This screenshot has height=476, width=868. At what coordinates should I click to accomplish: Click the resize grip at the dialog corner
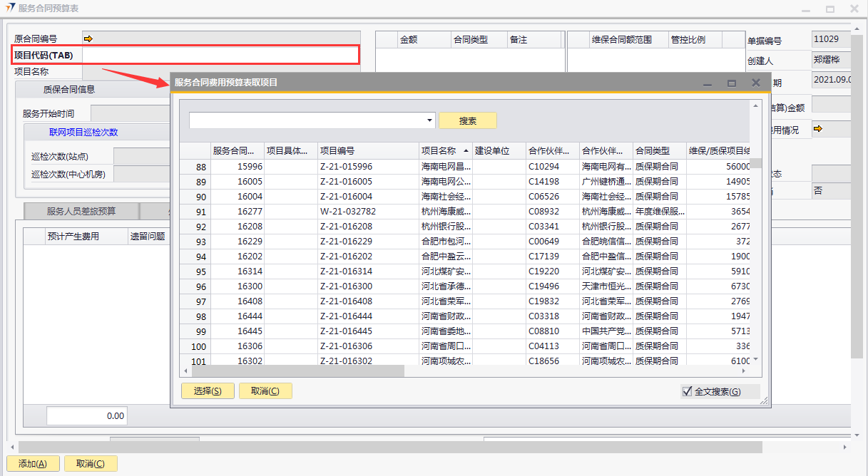764,402
